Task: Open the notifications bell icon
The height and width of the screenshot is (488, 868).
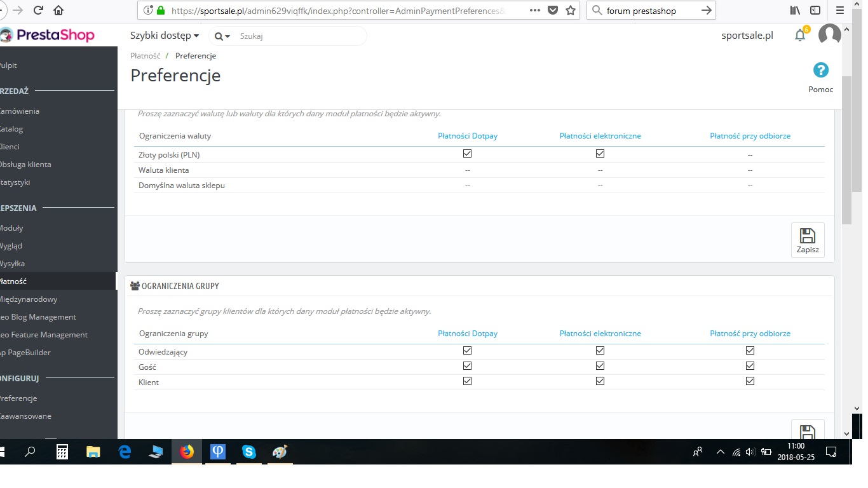Action: pyautogui.click(x=800, y=35)
